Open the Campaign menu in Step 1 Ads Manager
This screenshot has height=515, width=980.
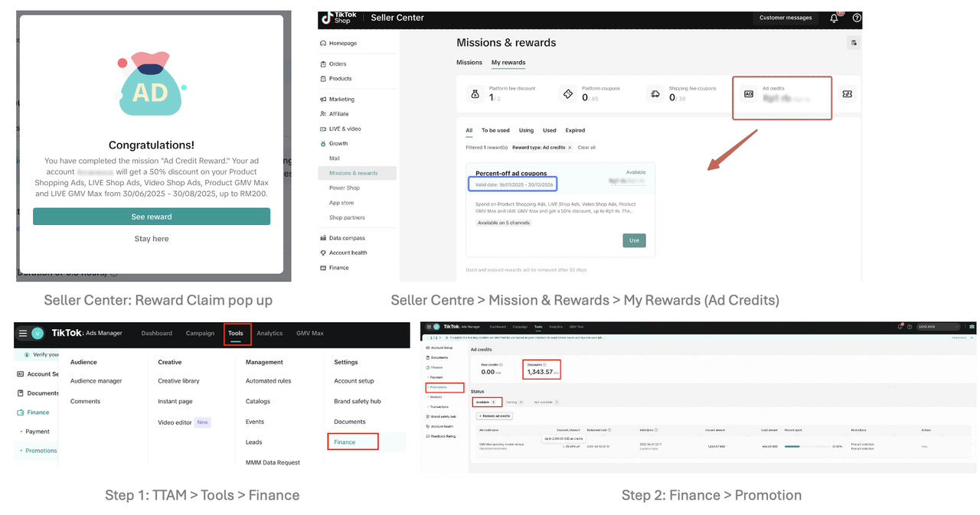tap(200, 333)
